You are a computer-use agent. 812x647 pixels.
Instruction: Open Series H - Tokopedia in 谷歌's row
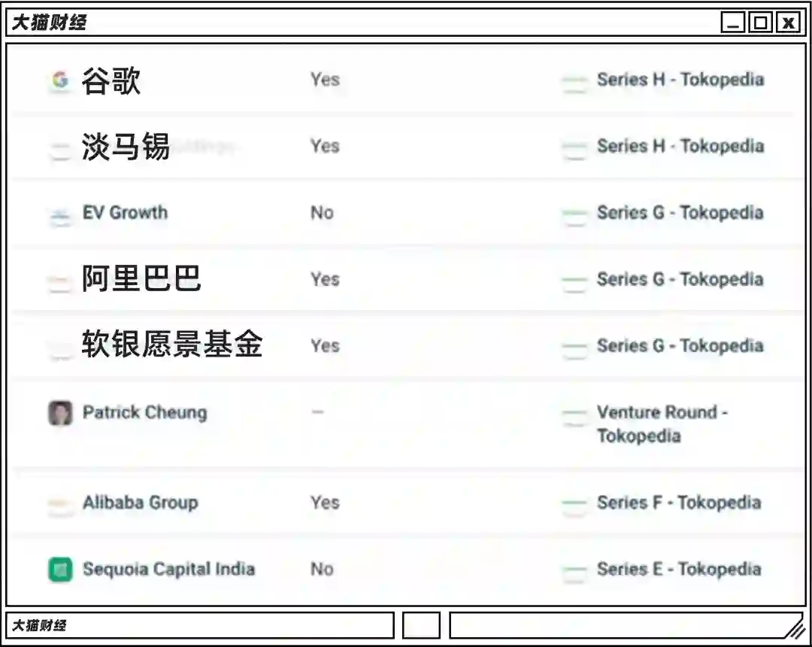coord(680,79)
